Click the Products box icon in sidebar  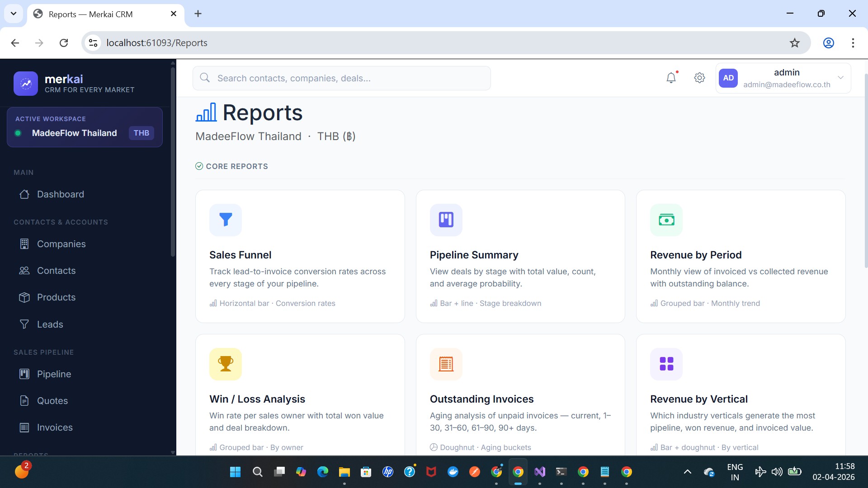pos(24,297)
